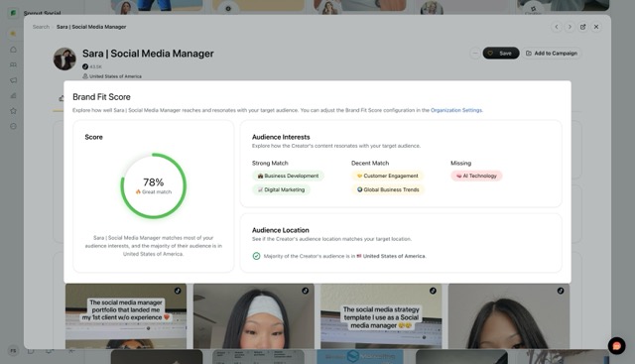Select the Customer Engagement interest tag
The height and width of the screenshot is (364, 635).
387,176
